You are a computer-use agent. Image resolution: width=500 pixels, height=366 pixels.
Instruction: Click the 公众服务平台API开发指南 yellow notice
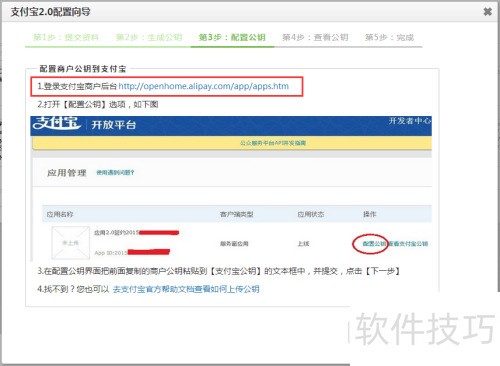[x=273, y=143]
